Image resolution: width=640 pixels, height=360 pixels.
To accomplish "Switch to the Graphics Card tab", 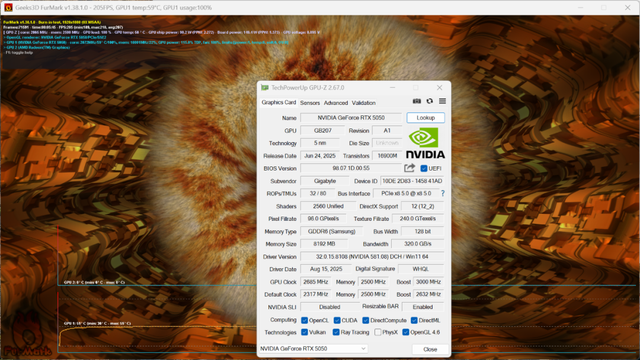I will coord(279,102).
